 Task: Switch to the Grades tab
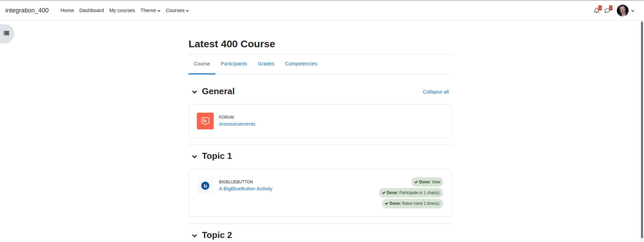point(266,64)
